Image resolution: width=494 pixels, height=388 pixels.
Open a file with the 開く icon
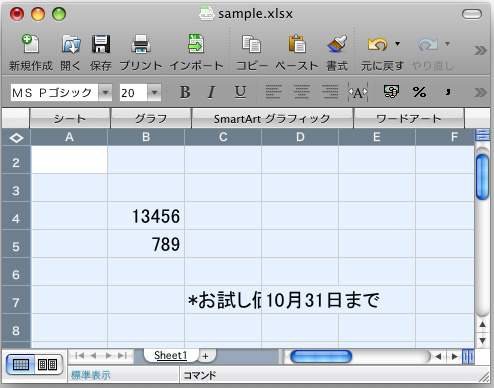tap(71, 44)
